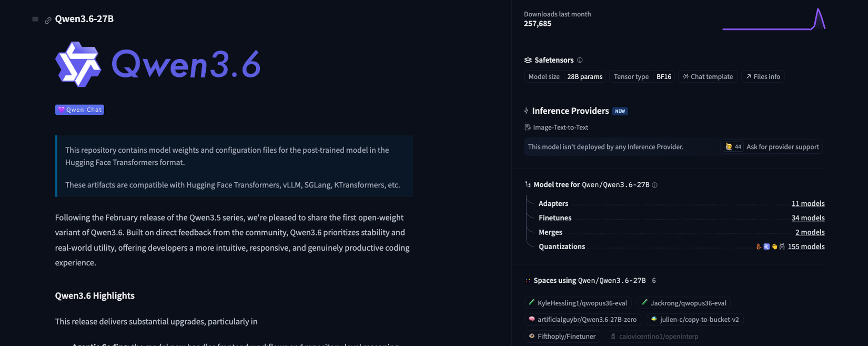View the 34 finetune models
Viewport: 868px width, 346px height.
coord(808,218)
